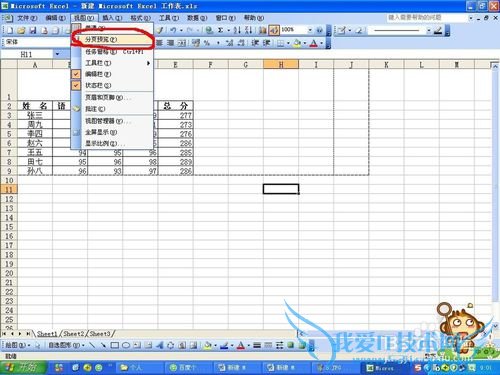Viewport: 500px width, 375px height.
Task: Open the 格式 Format menu
Action: coord(140,18)
